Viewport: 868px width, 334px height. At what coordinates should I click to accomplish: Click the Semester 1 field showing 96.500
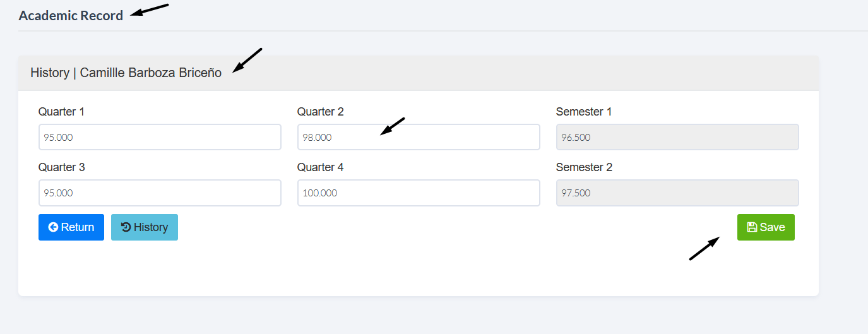(x=677, y=137)
